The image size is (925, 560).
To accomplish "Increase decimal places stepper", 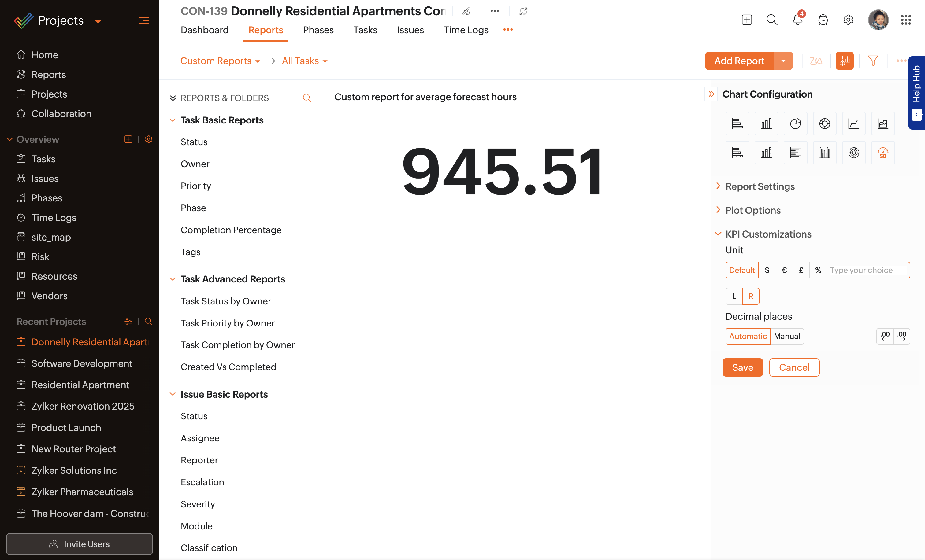I will 902,336.
